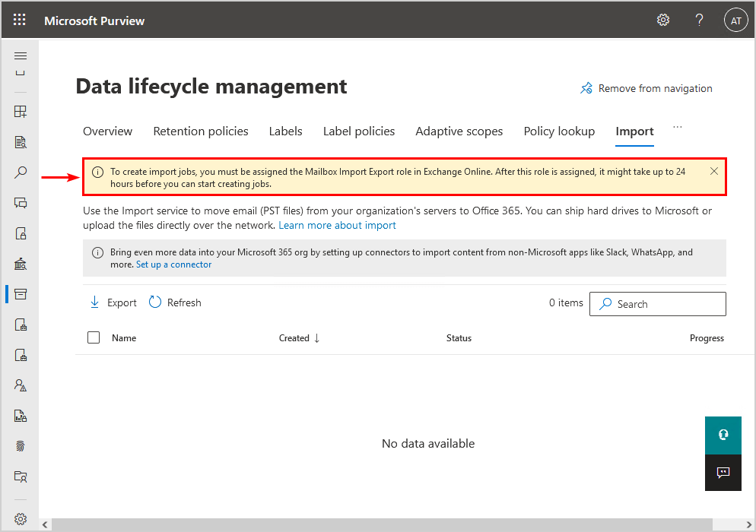The width and height of the screenshot is (756, 532).
Task: Open Learn more about import link
Action: coord(337,225)
